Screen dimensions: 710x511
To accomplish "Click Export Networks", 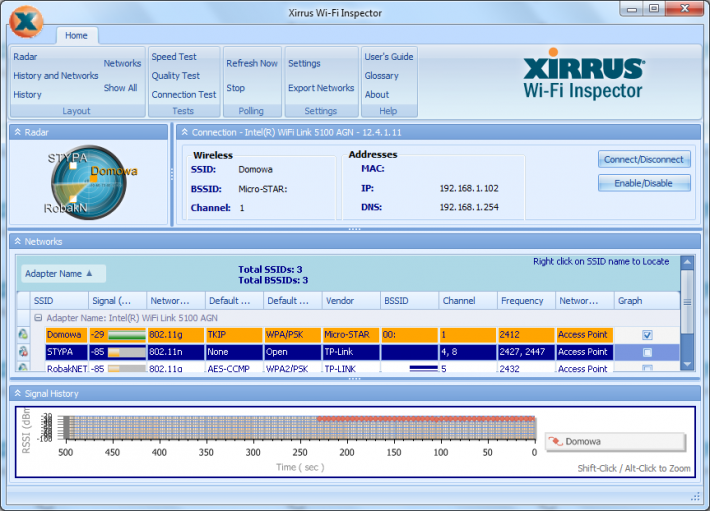I will click(x=321, y=88).
